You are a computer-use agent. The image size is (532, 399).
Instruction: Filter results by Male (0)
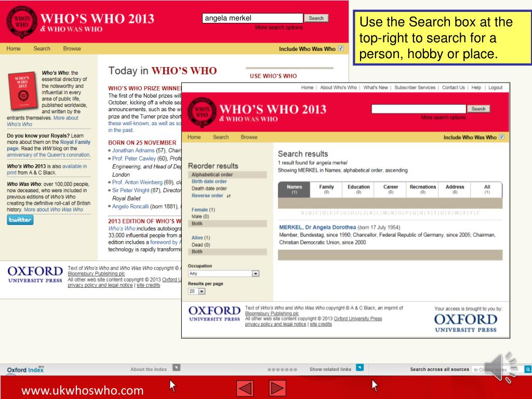tap(200, 217)
